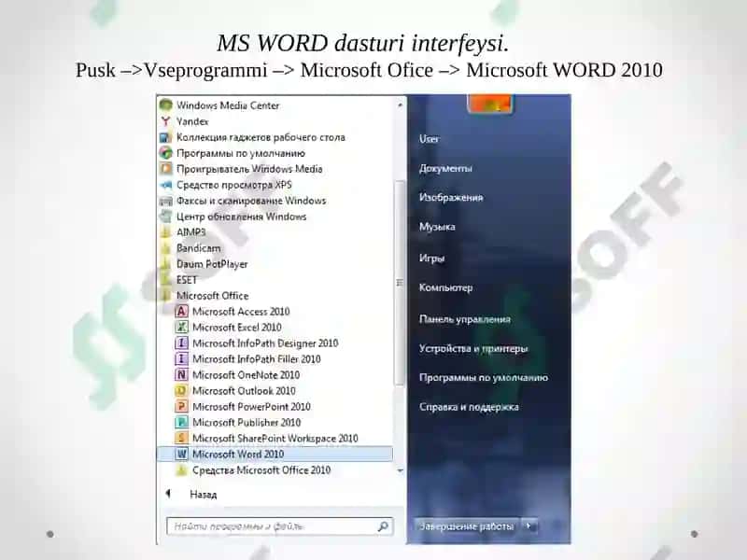
Task: Click the Факсы и сканирование Windows icon
Action: 165,201
